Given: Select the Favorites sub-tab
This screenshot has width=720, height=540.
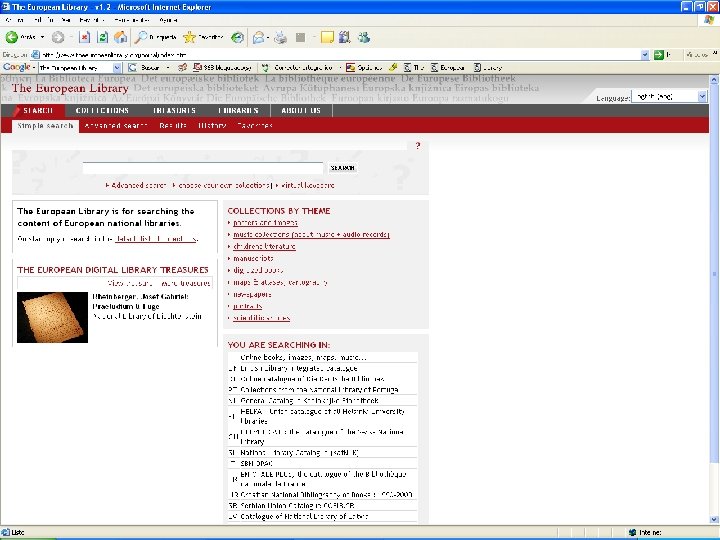Looking at the screenshot, I should tap(255, 125).
